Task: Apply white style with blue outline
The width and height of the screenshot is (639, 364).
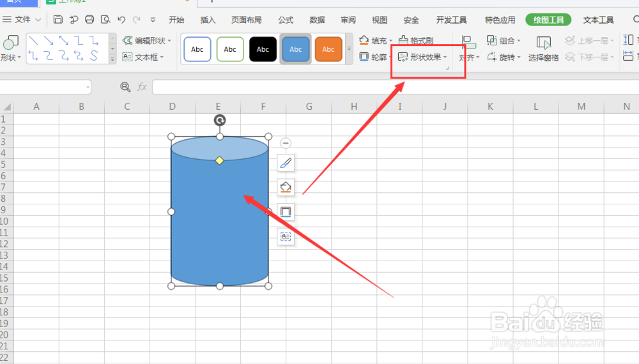Action: click(x=197, y=49)
